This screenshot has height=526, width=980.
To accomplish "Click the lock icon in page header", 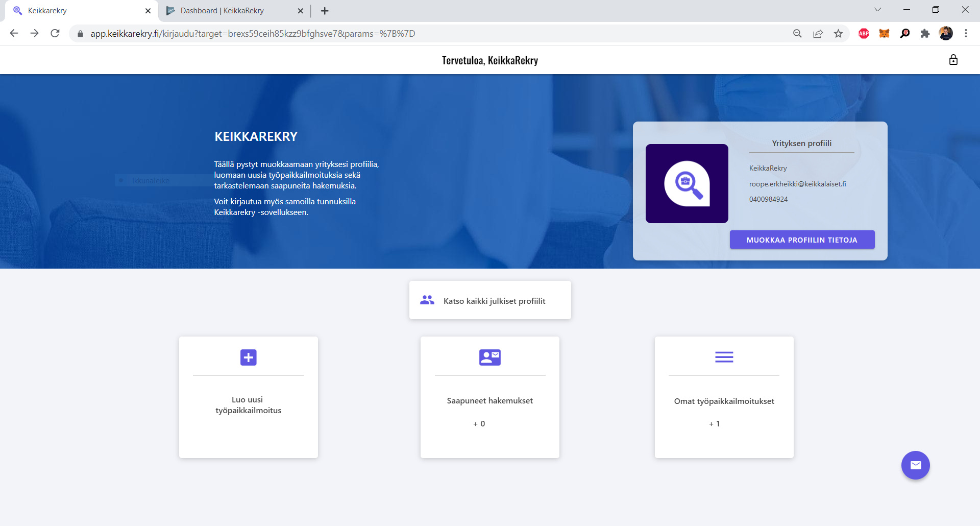I will (x=953, y=60).
